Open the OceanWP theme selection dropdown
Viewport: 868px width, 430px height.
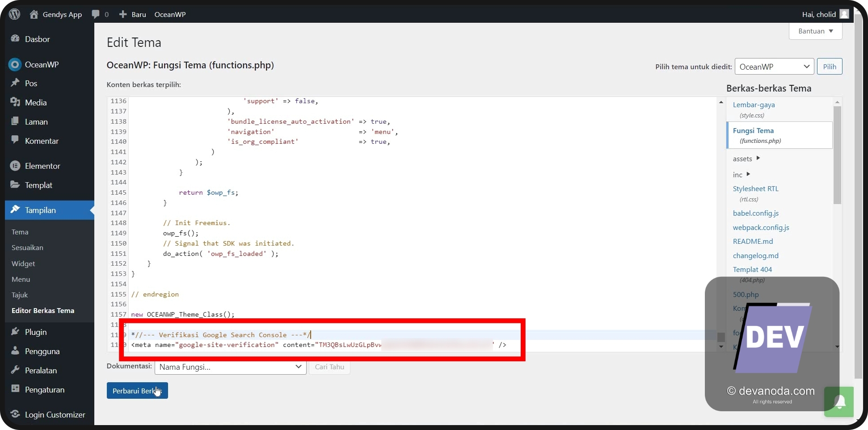(x=774, y=67)
